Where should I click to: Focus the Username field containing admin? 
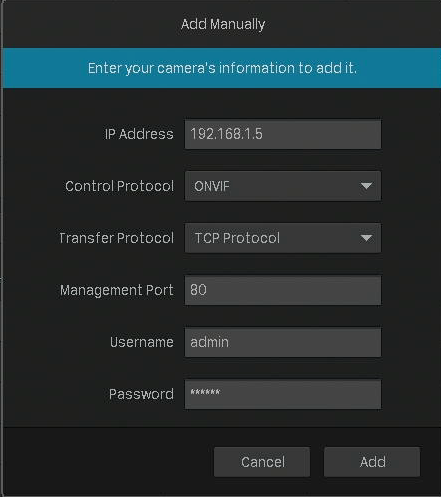coord(283,342)
